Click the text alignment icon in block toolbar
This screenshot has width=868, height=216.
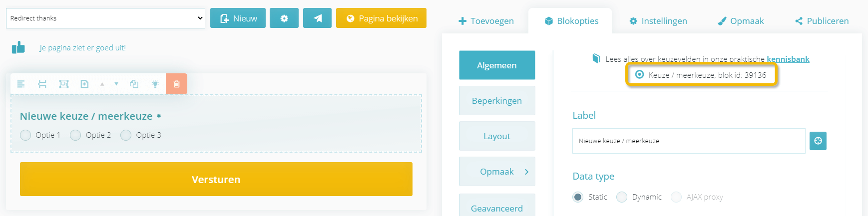21,84
